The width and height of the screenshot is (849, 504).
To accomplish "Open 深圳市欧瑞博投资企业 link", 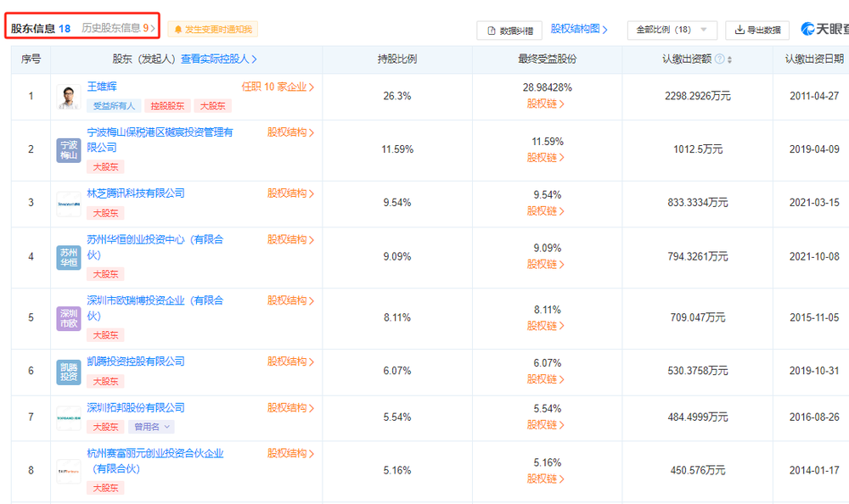I will pyautogui.click(x=155, y=308).
